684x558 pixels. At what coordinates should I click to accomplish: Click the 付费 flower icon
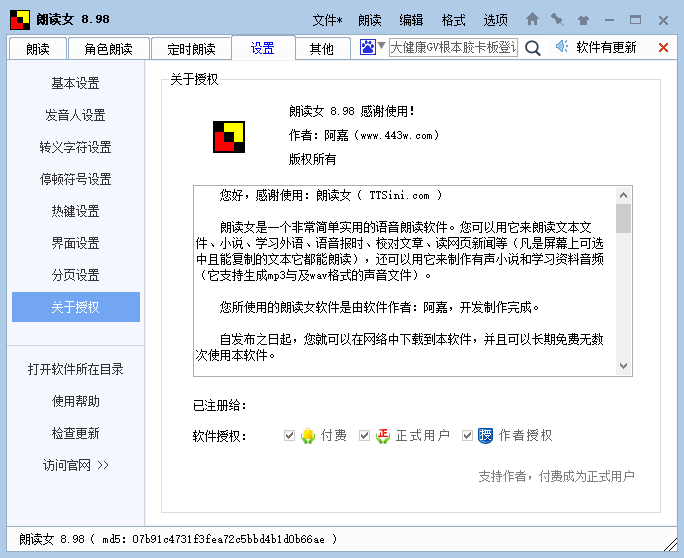click(308, 435)
